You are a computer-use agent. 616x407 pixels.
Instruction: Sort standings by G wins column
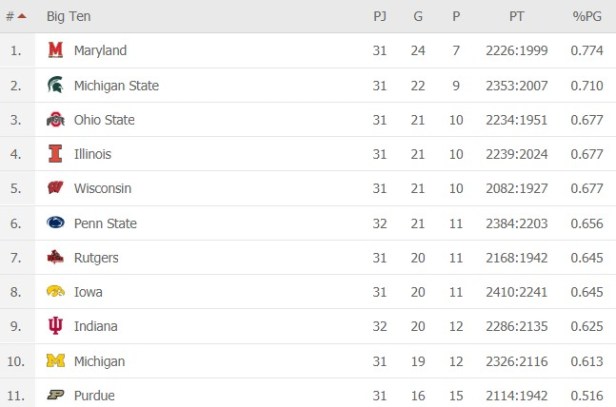point(417,16)
